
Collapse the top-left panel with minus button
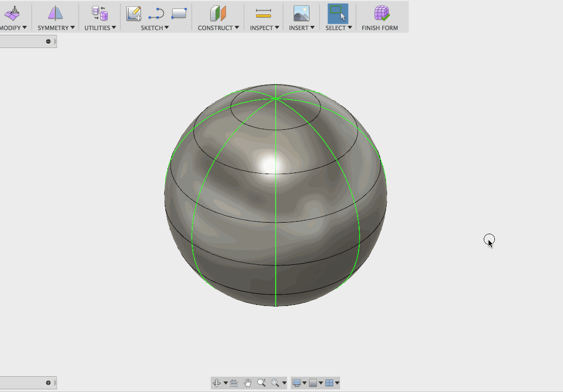(x=48, y=41)
